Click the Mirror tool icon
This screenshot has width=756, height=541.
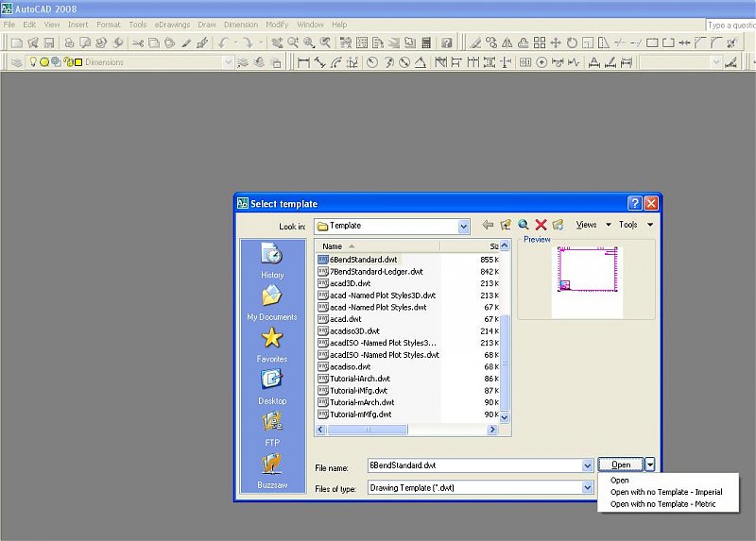(x=507, y=42)
